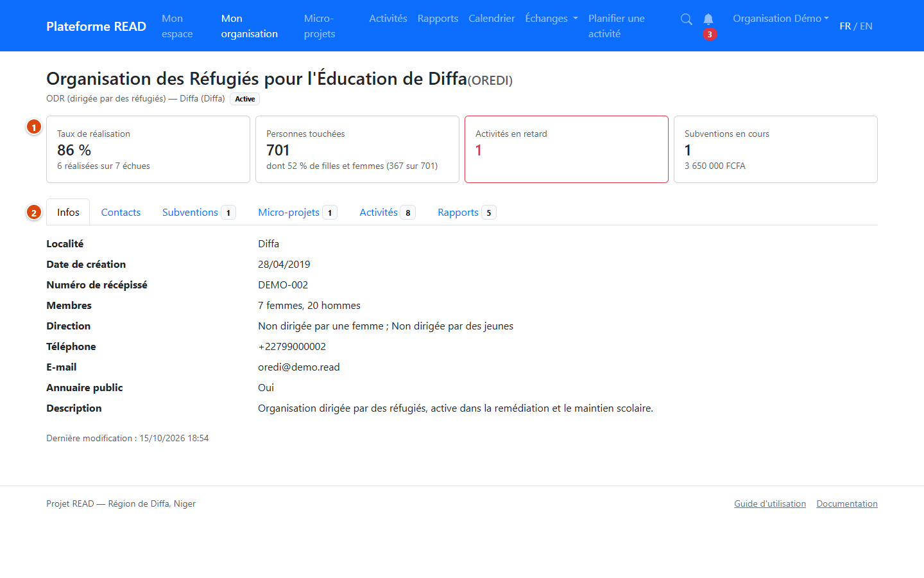The image size is (924, 578).
Task: Open the Activités tab with 8 badge
Action: 387,213
